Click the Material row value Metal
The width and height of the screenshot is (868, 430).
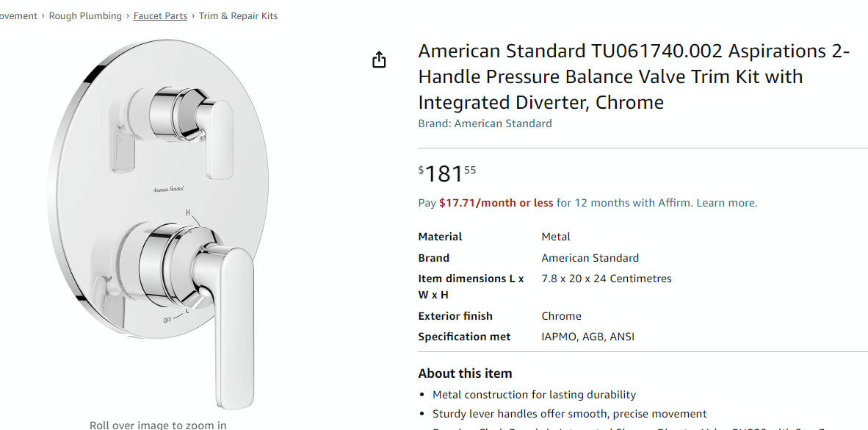556,237
